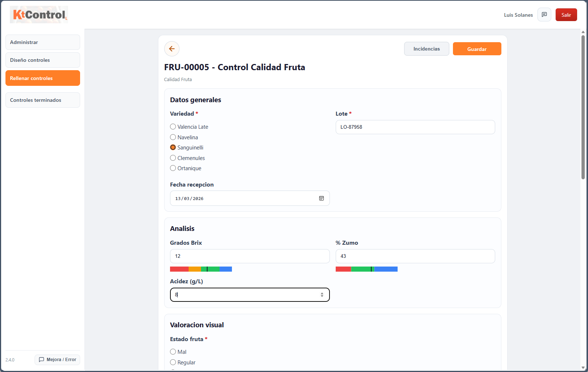Click the Acidez spinner arrows
Image resolution: width=588 pixels, height=372 pixels.
tap(322, 295)
